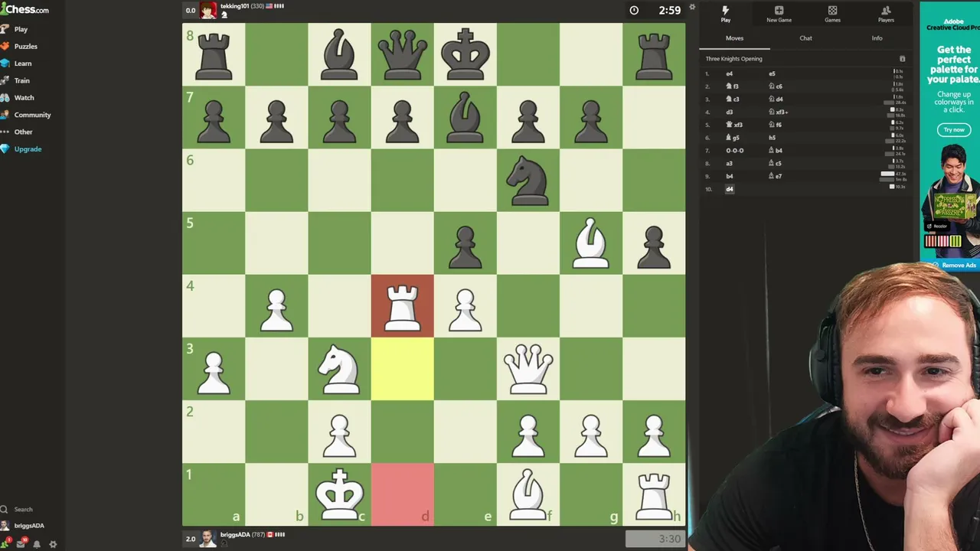
Task: Jump to Black's move 9... Be7
Action: 776,176
